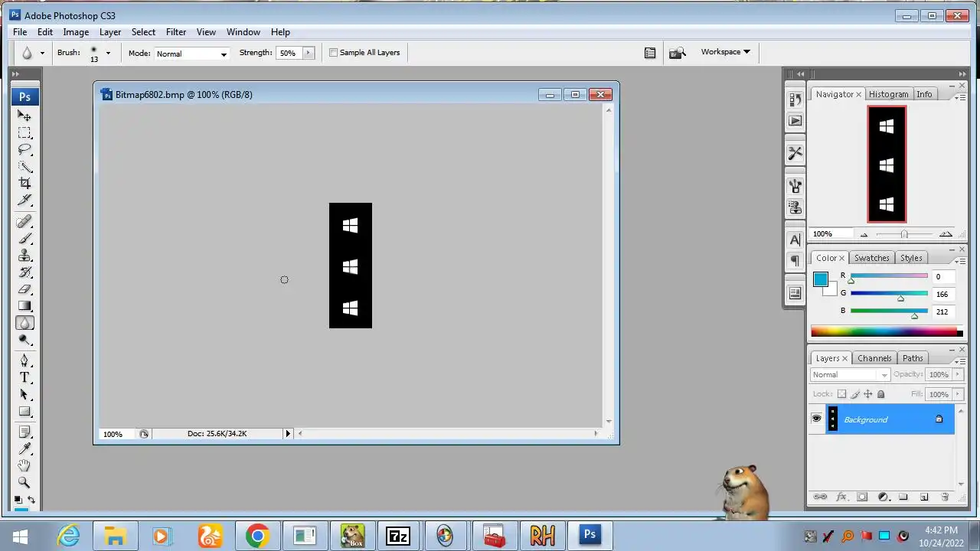The image size is (980, 551).
Task: Open the document status bar arrow menu
Action: coord(288,434)
